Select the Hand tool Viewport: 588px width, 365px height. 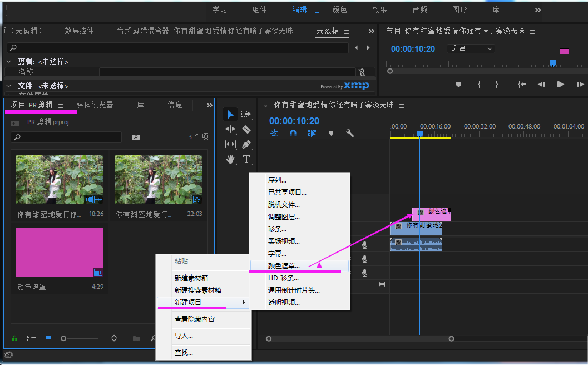230,159
